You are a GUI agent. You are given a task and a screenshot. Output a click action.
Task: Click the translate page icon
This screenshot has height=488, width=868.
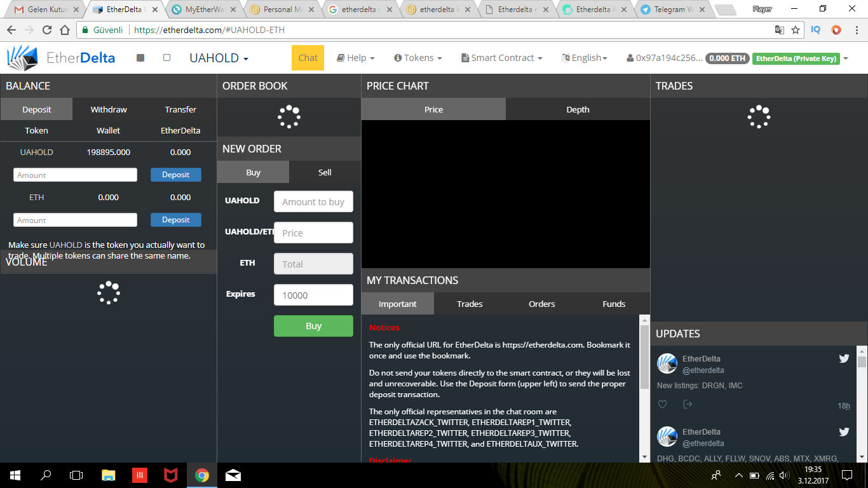click(779, 30)
